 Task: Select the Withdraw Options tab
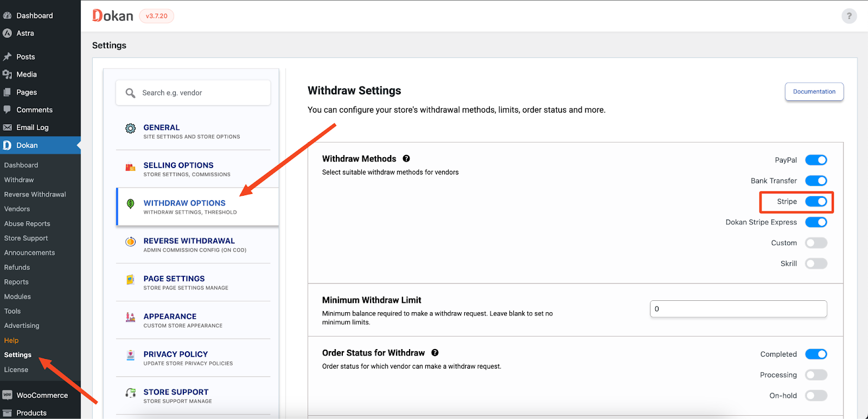(x=197, y=207)
